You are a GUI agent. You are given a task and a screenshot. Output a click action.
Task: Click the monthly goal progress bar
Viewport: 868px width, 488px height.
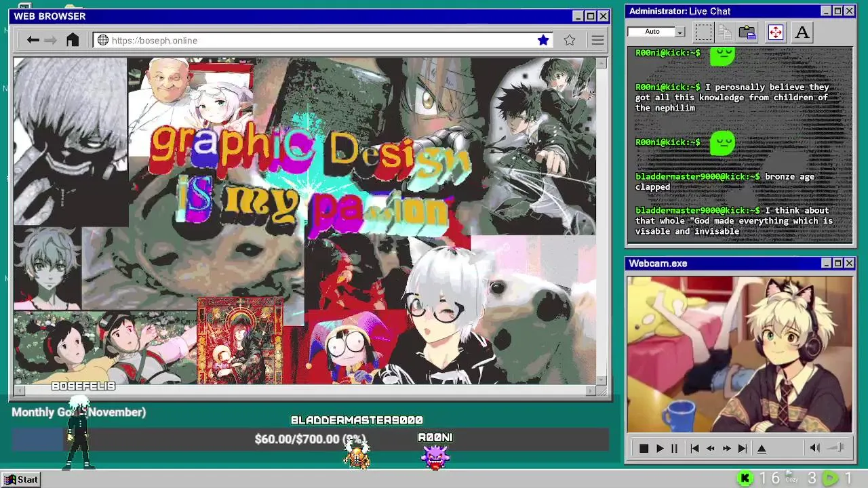tap(310, 439)
